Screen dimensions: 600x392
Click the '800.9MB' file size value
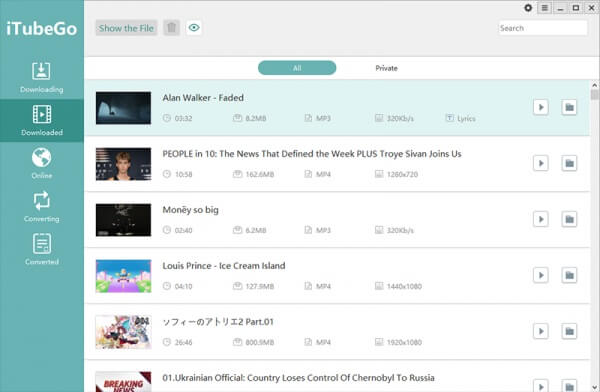point(260,342)
